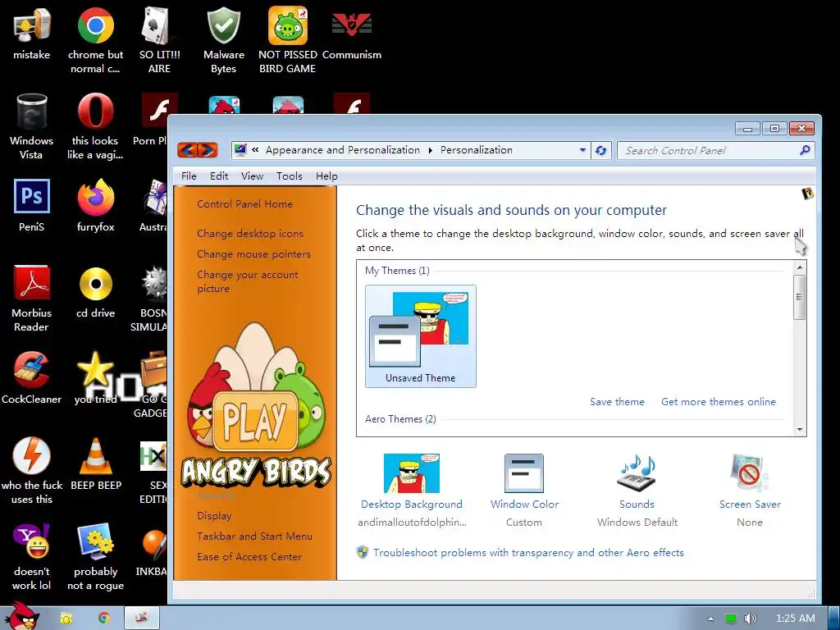Click the themes list scrollbar thumb
Viewport: 840px width, 630px height.
799,297
